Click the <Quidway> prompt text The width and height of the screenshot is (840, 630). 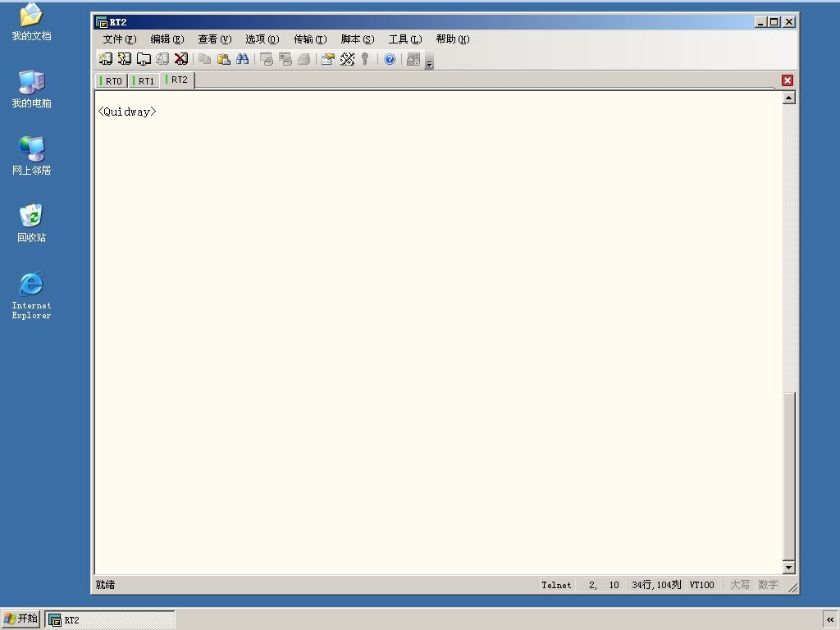point(127,112)
